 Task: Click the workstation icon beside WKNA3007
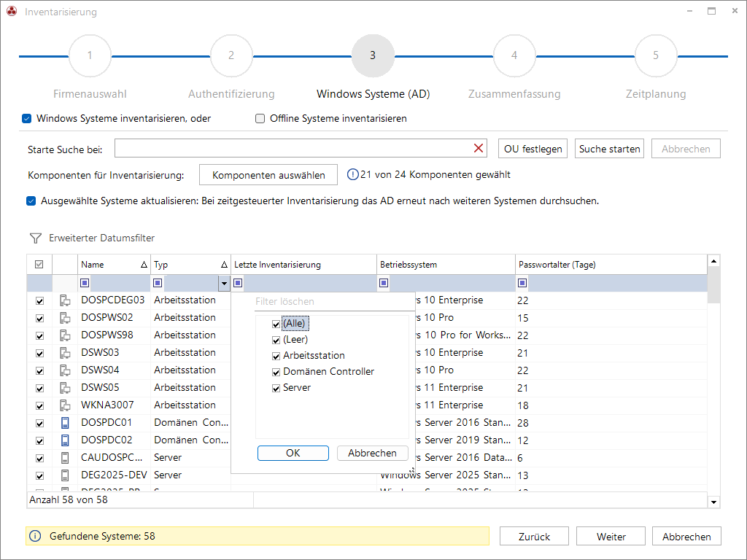(65, 405)
